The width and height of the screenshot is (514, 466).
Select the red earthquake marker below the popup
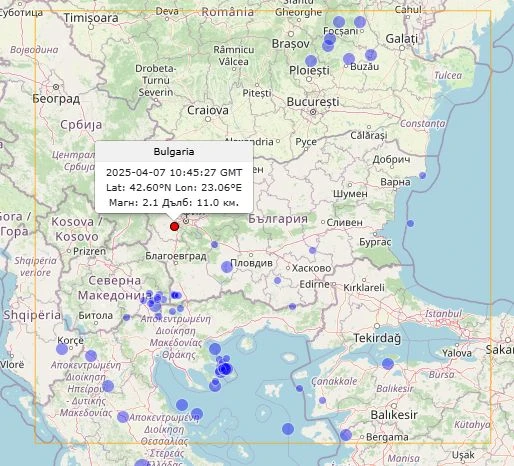click(x=174, y=227)
